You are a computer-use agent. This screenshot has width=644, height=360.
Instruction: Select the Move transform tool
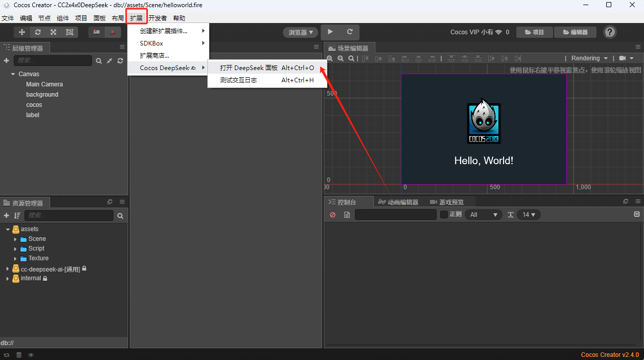(x=22, y=32)
